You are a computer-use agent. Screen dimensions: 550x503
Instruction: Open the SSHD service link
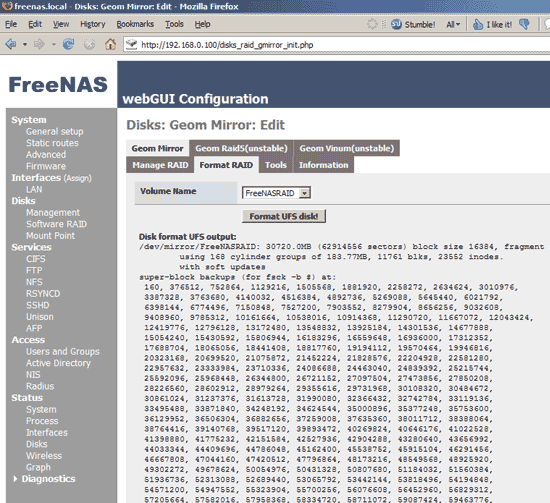pyautogui.click(x=38, y=305)
